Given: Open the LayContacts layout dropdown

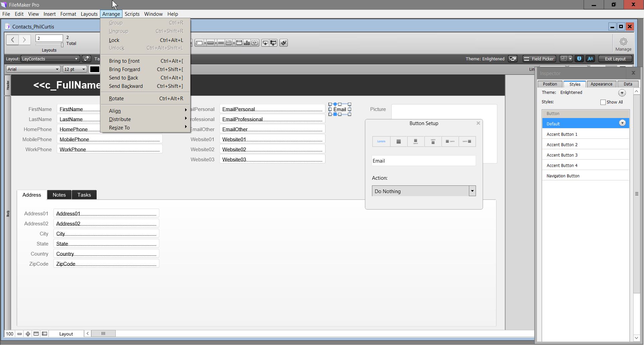Looking at the screenshot, I should click(50, 59).
